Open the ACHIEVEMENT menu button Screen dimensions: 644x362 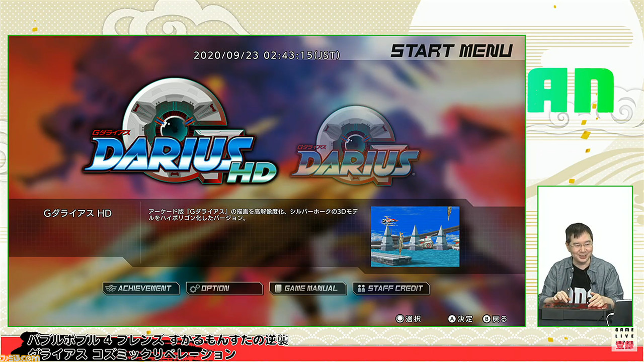click(x=141, y=288)
